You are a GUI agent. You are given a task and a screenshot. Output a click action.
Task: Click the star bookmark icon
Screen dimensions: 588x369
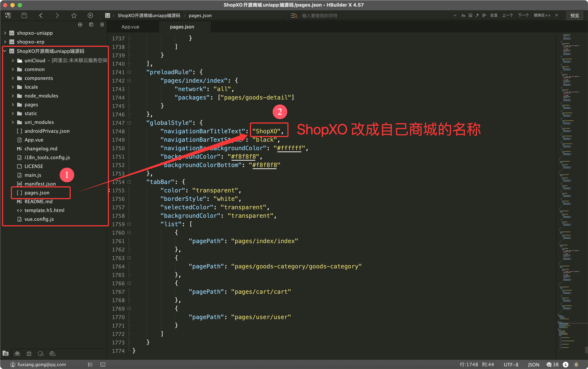click(74, 15)
